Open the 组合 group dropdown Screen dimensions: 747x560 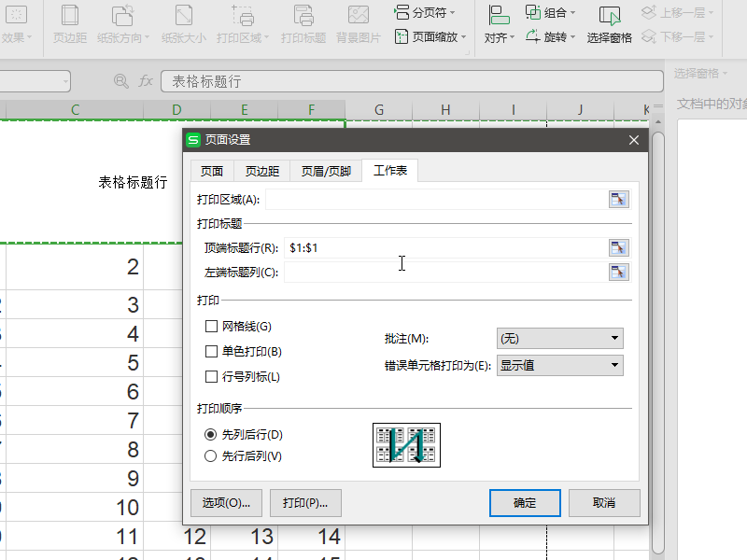pyautogui.click(x=550, y=12)
